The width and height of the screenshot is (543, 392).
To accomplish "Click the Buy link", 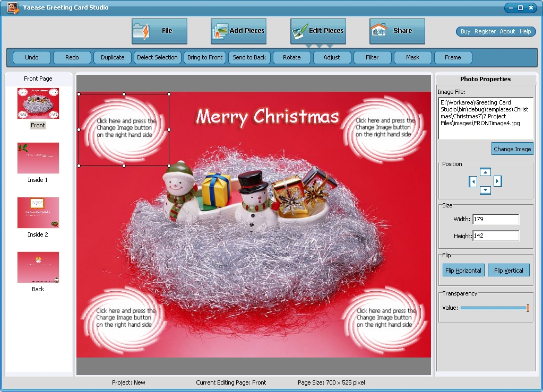I will coord(465,31).
